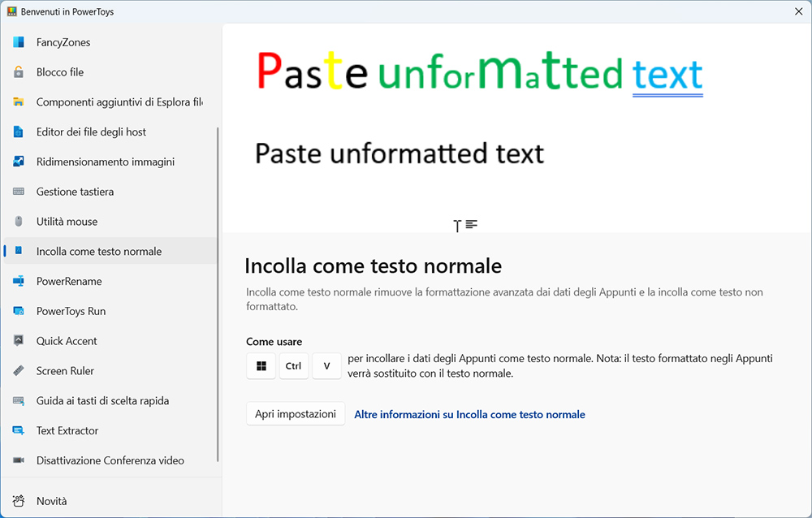812x518 pixels.
Task: Select Screen Ruler entry
Action: point(110,371)
